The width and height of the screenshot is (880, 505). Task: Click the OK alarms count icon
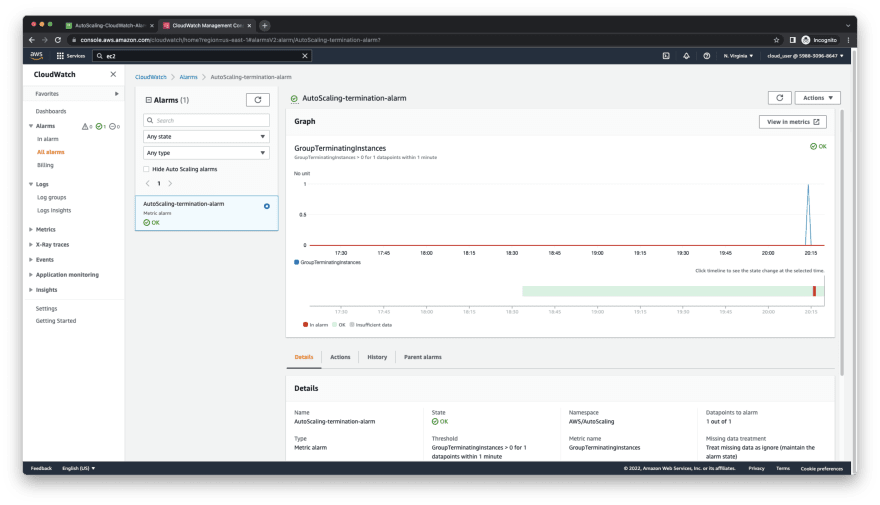pyautogui.click(x=100, y=126)
